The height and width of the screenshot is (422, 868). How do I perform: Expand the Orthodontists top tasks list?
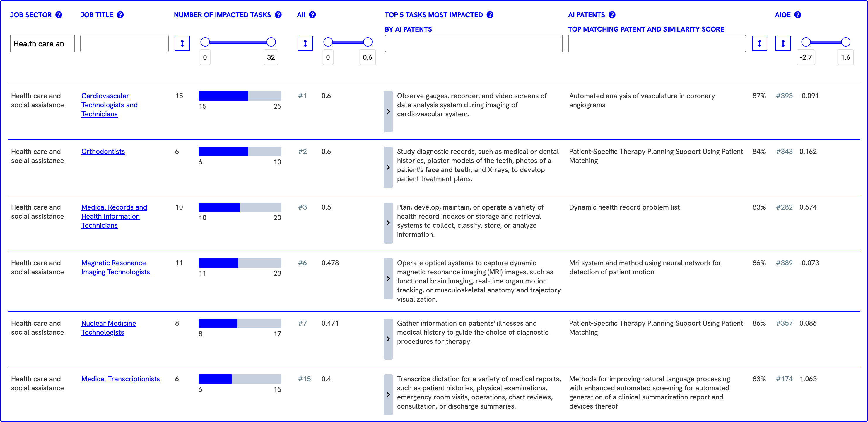click(388, 167)
